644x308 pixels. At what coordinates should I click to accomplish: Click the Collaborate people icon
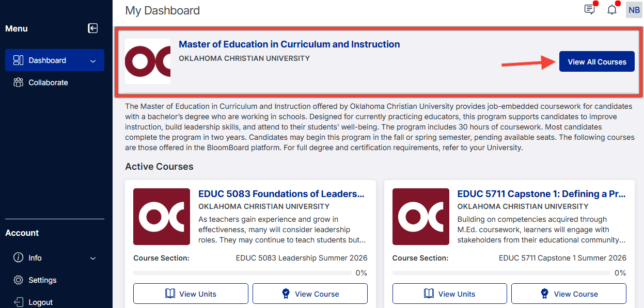pos(19,83)
